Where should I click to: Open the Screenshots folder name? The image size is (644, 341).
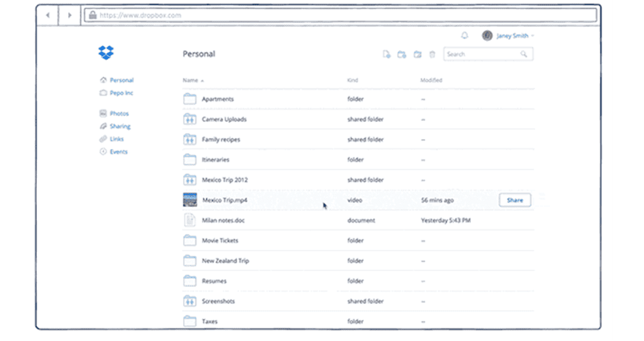(x=218, y=301)
